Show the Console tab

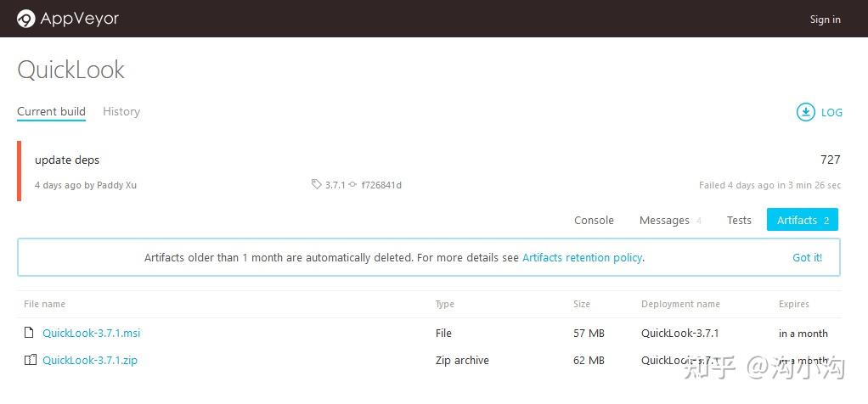[594, 221]
